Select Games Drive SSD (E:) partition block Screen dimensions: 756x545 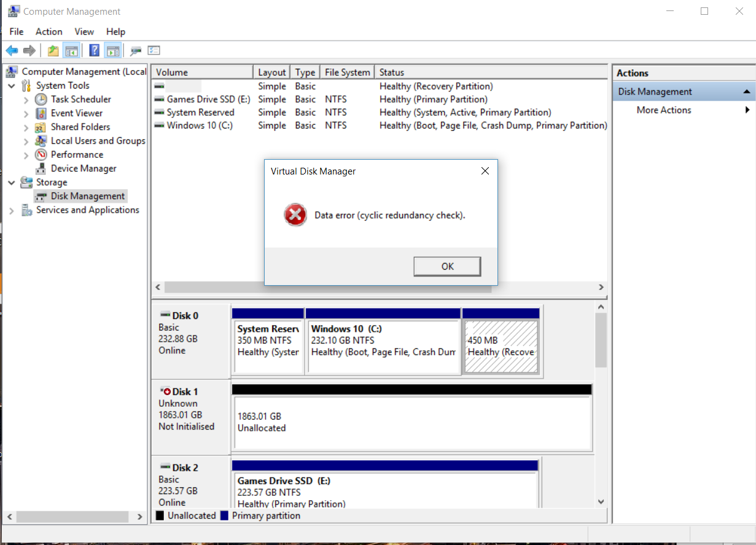point(385,484)
